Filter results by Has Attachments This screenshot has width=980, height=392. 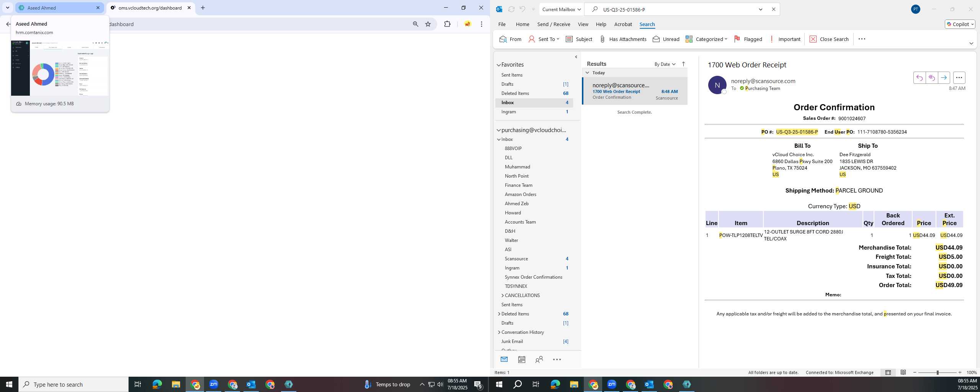coord(623,39)
